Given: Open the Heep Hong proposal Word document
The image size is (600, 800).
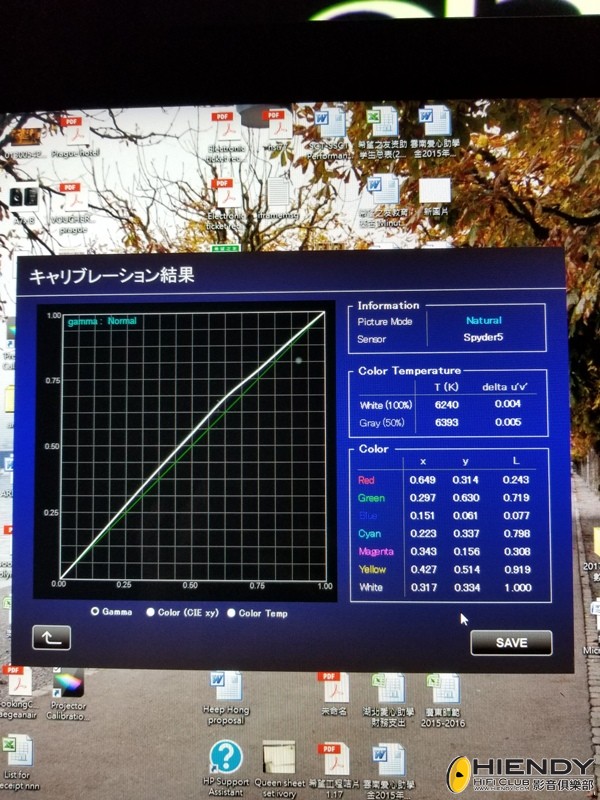Looking at the screenshot, I should click(226, 687).
